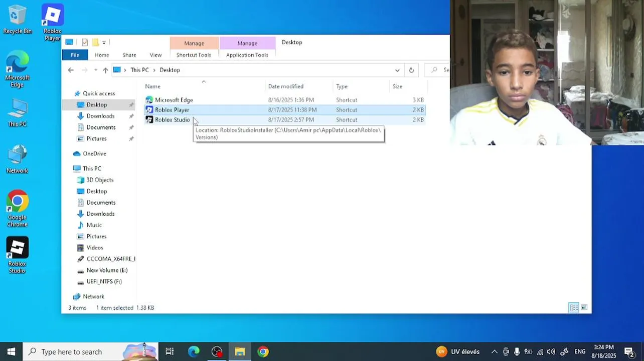The image size is (644, 361).
Task: Open the Application Tools tab
Action: 247,55
